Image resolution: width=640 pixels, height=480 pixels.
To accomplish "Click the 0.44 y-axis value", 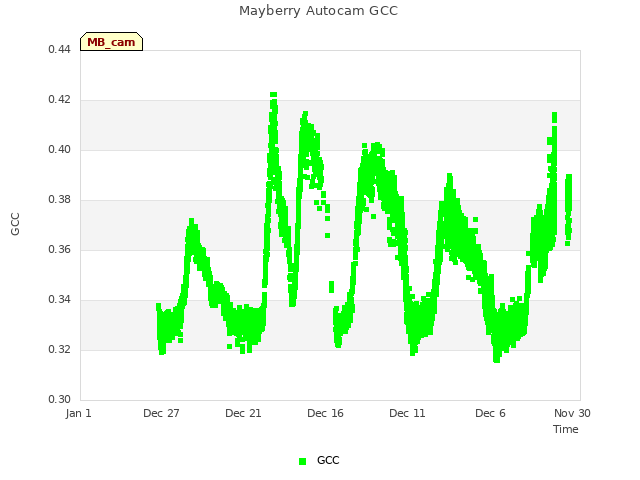I will pyautogui.click(x=60, y=49).
